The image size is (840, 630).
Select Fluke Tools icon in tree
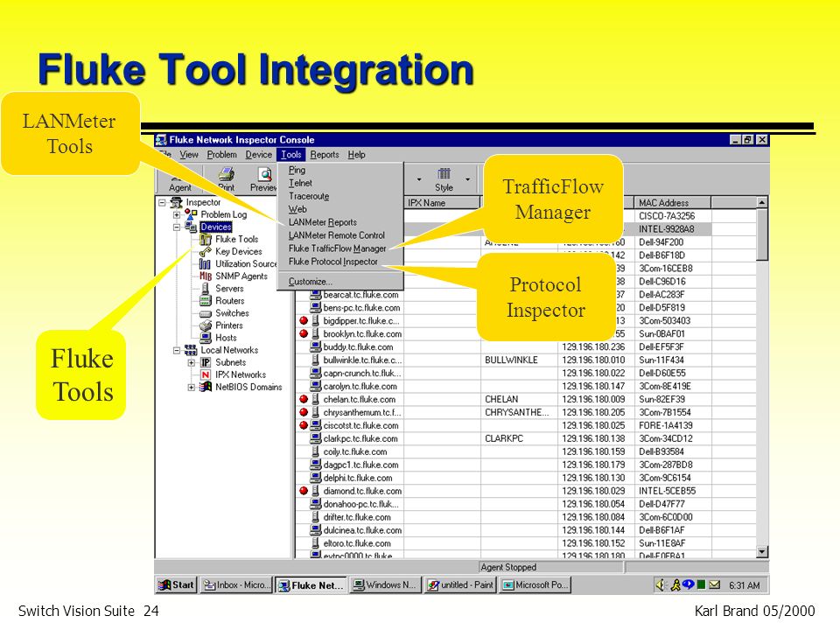point(206,239)
